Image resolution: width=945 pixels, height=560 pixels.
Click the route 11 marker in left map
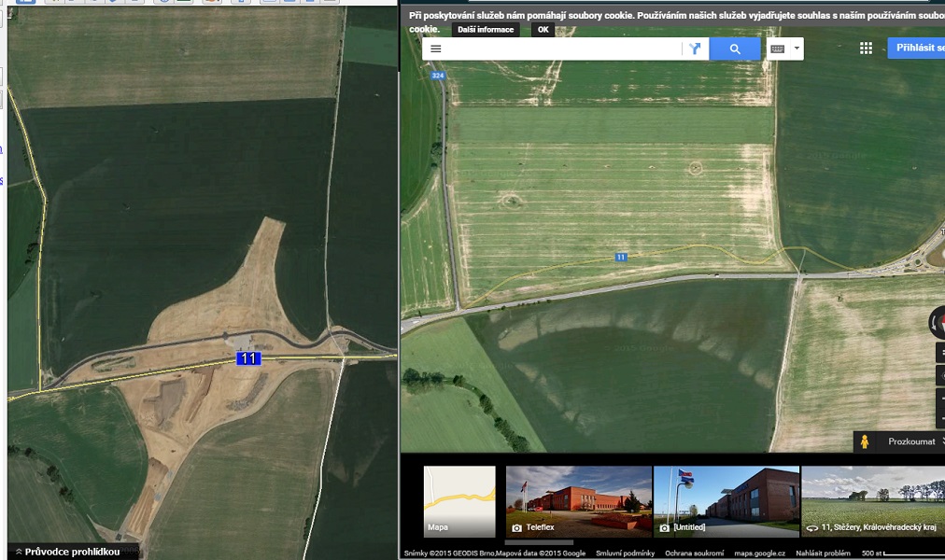pos(247,358)
